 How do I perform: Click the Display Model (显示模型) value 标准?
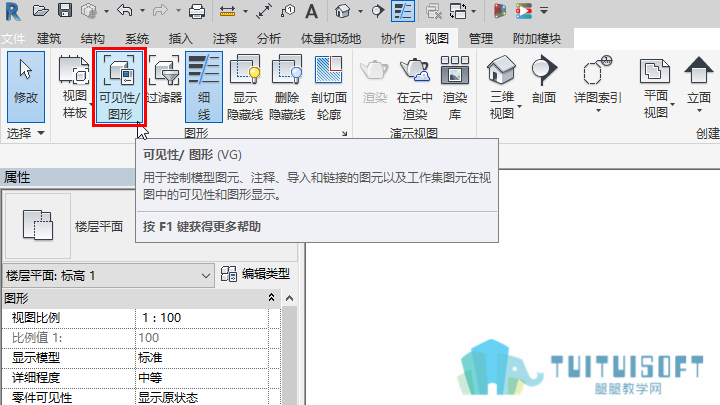click(x=202, y=358)
